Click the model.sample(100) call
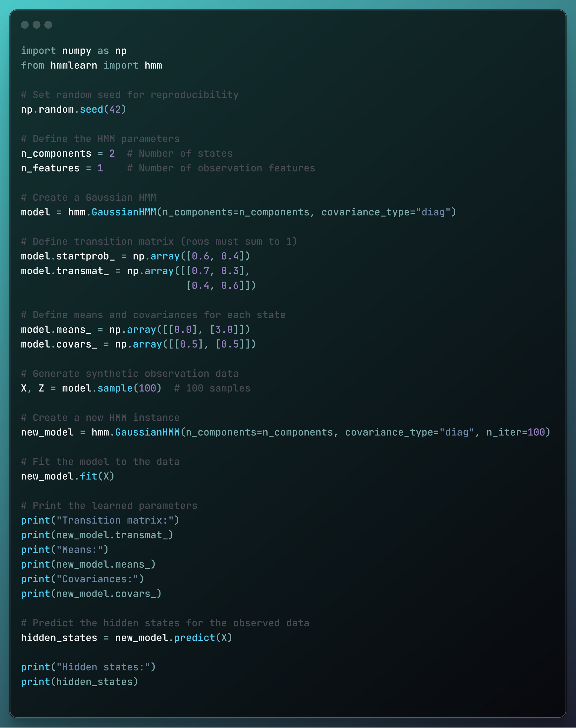Screen dimensions: 576x728 (111, 388)
